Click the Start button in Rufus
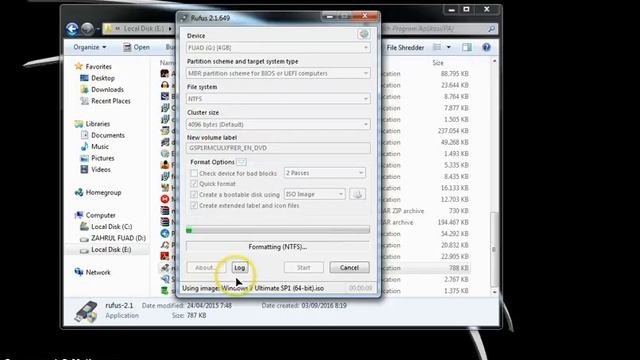Screen dimensions: 640x360 coord(304,268)
